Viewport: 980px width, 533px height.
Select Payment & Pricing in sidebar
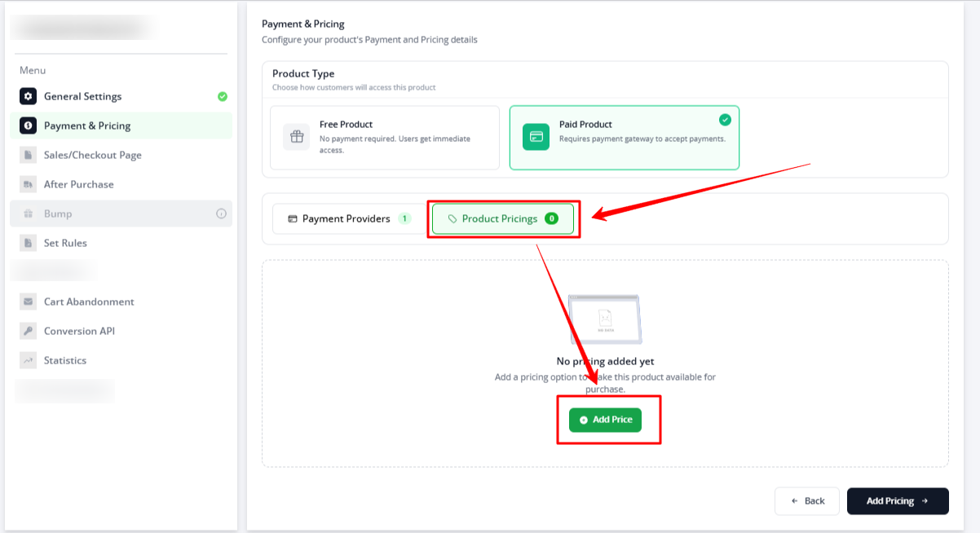(121, 126)
